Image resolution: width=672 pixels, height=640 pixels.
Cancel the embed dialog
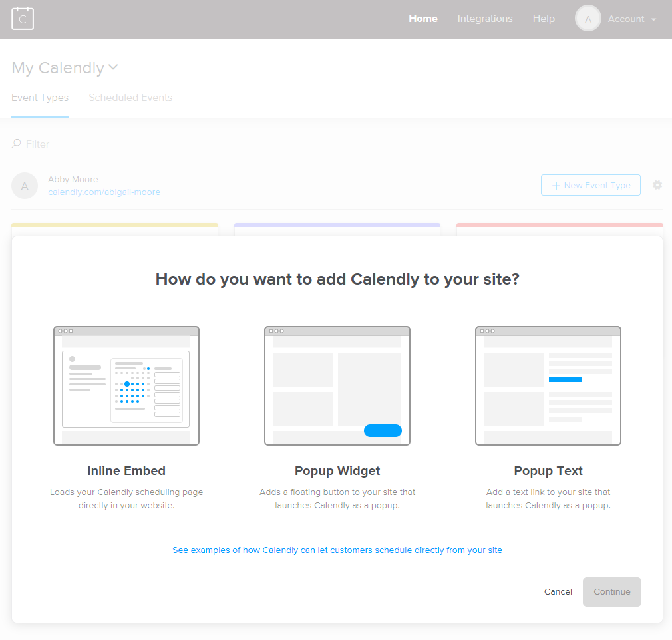click(x=558, y=592)
